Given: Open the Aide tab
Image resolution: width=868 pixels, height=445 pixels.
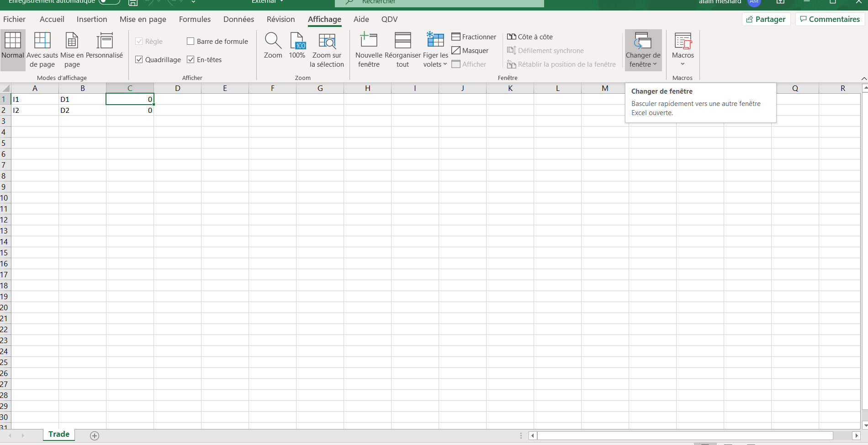Looking at the screenshot, I should [361, 19].
